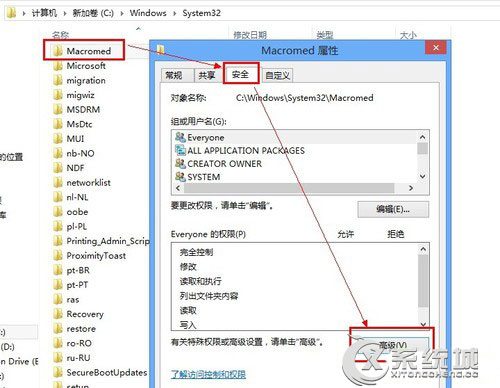Click System32 in the address bar
The height and width of the screenshot is (388, 500).
(x=201, y=13)
